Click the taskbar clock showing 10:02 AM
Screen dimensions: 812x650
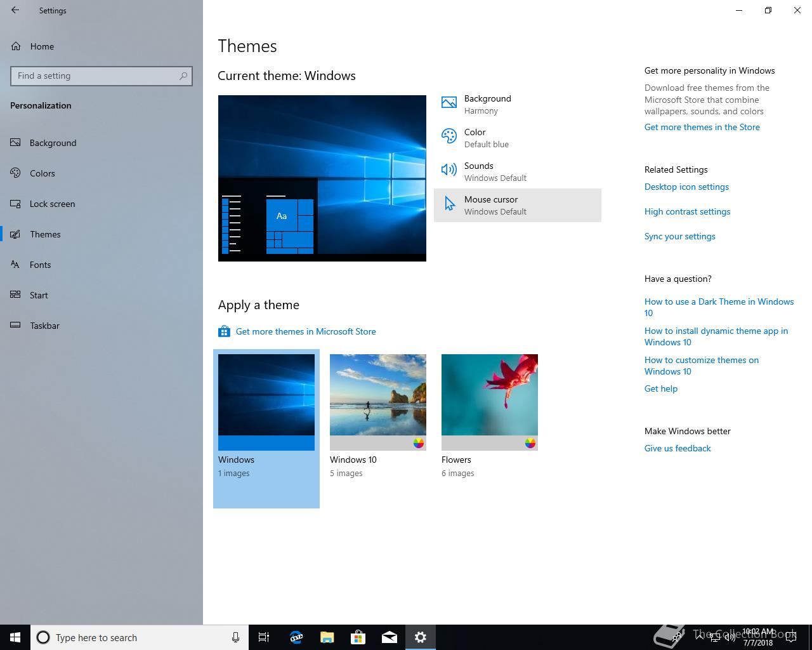(758, 637)
